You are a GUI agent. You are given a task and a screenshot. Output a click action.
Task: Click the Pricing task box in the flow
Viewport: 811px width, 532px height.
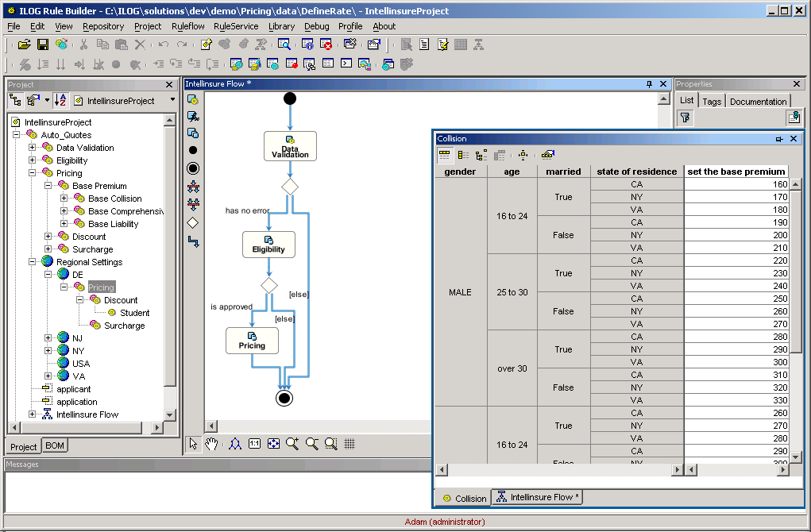252,341
